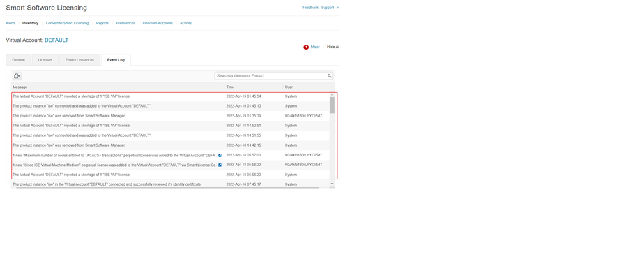The image size is (644, 266).
Task: Select Inventory in the top navigation
Action: click(x=31, y=24)
